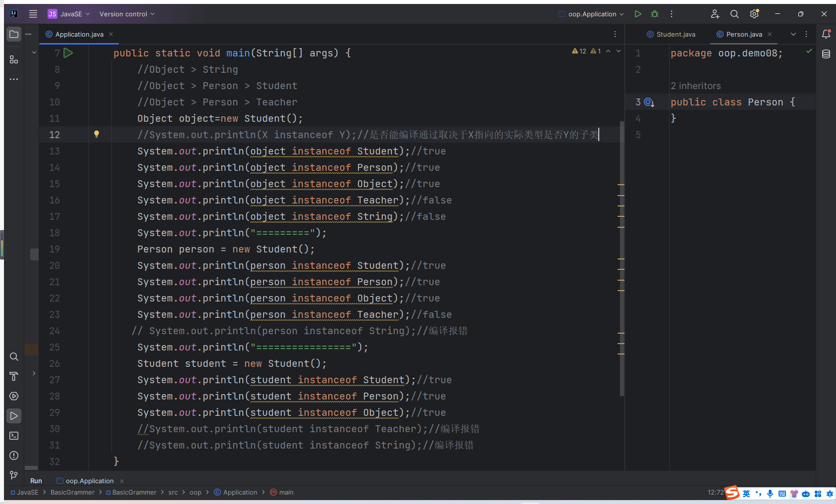Start the Debug session
The image size is (836, 504).
655,14
